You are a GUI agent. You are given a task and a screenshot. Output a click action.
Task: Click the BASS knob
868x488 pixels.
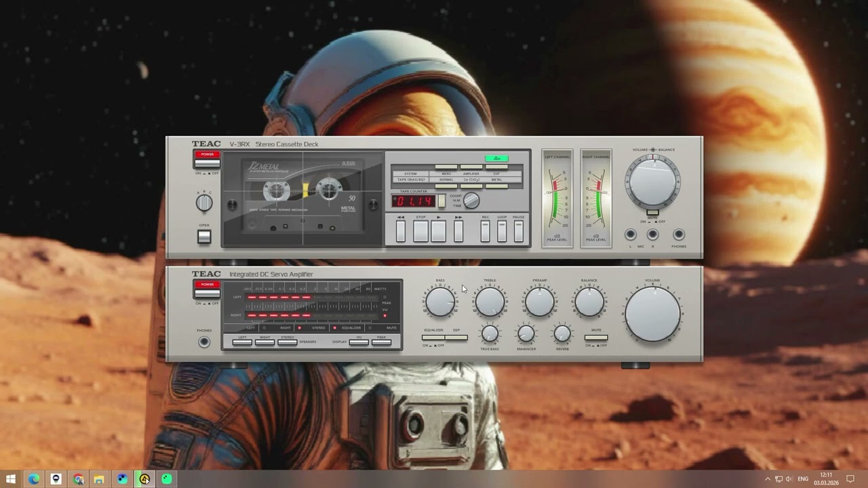coord(440,301)
